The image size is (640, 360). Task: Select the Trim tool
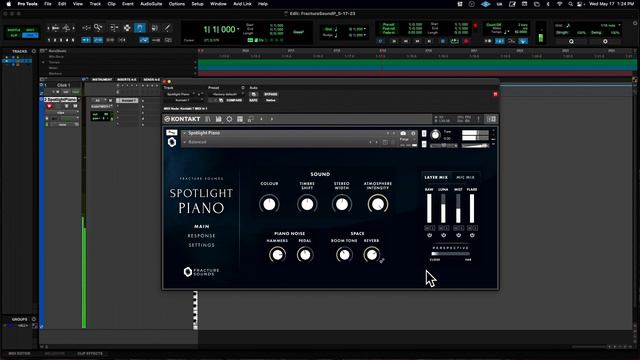[113, 28]
